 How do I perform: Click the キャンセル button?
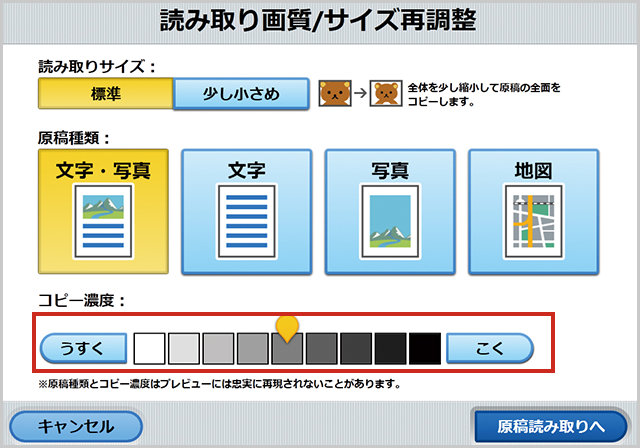[x=76, y=426]
